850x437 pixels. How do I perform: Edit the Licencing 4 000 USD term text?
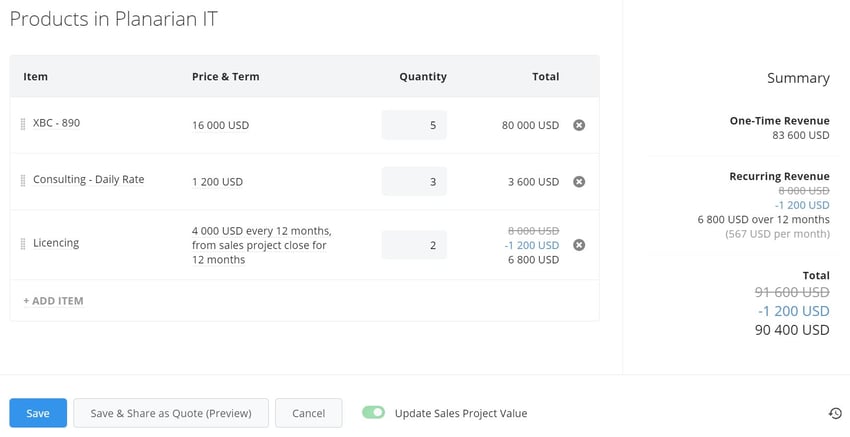click(x=261, y=245)
